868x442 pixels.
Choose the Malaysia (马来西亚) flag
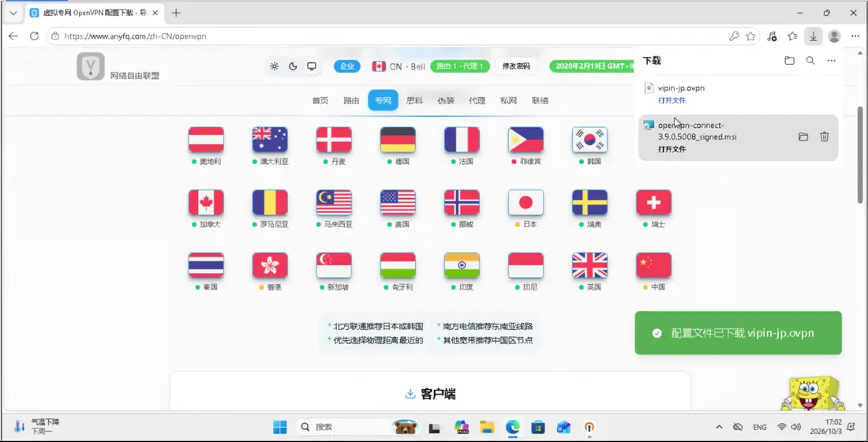point(334,202)
